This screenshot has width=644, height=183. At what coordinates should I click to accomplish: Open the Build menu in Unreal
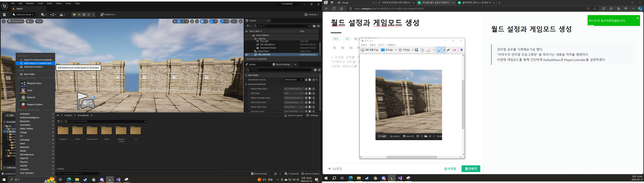[49, 4]
